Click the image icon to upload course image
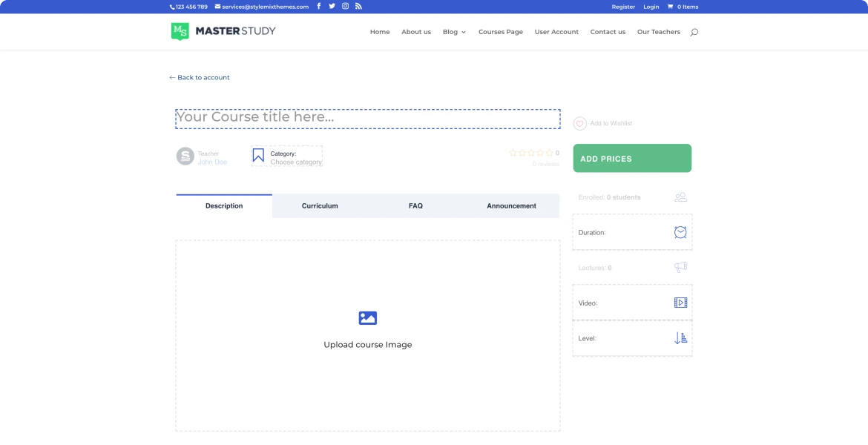Screen dimensions: 868x445 point(367,318)
